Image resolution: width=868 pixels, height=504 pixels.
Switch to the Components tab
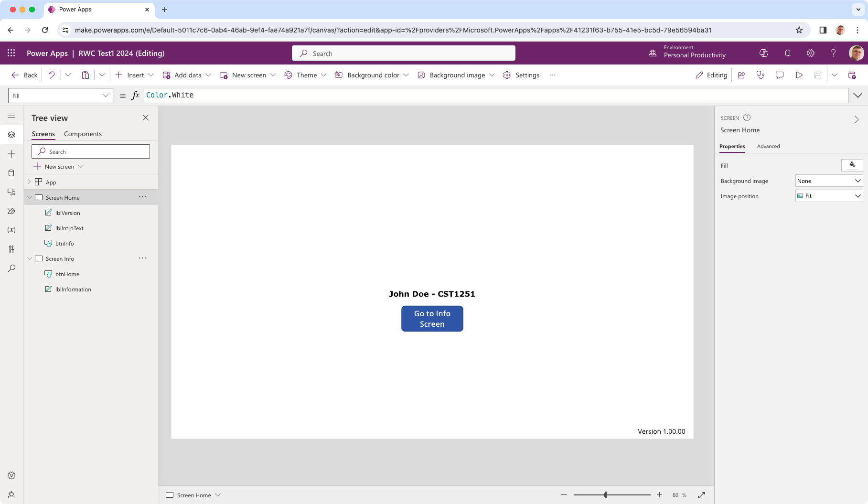[83, 134]
